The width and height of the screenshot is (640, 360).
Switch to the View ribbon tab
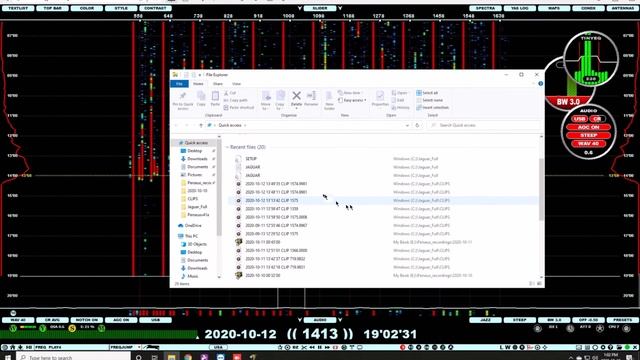236,84
